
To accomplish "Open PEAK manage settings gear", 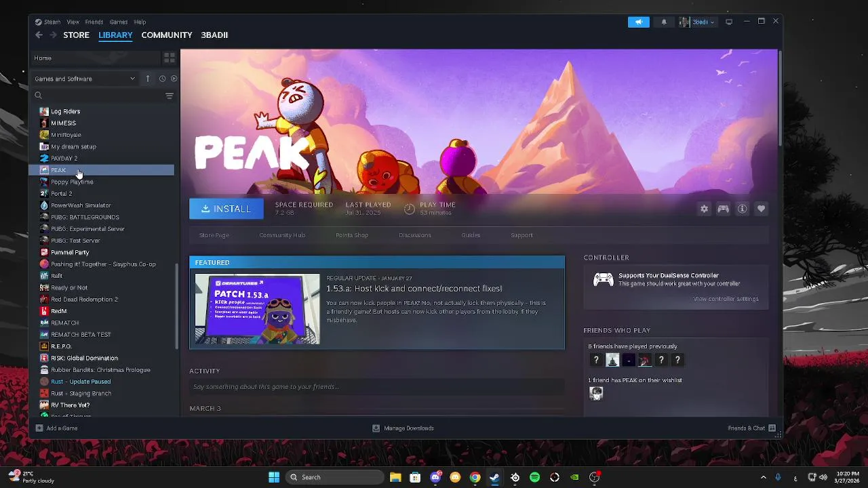I will pos(704,209).
